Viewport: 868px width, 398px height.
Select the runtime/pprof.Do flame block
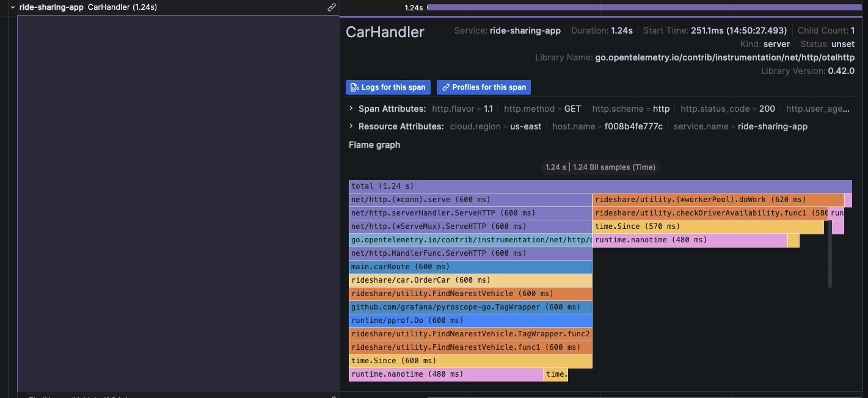pos(470,320)
